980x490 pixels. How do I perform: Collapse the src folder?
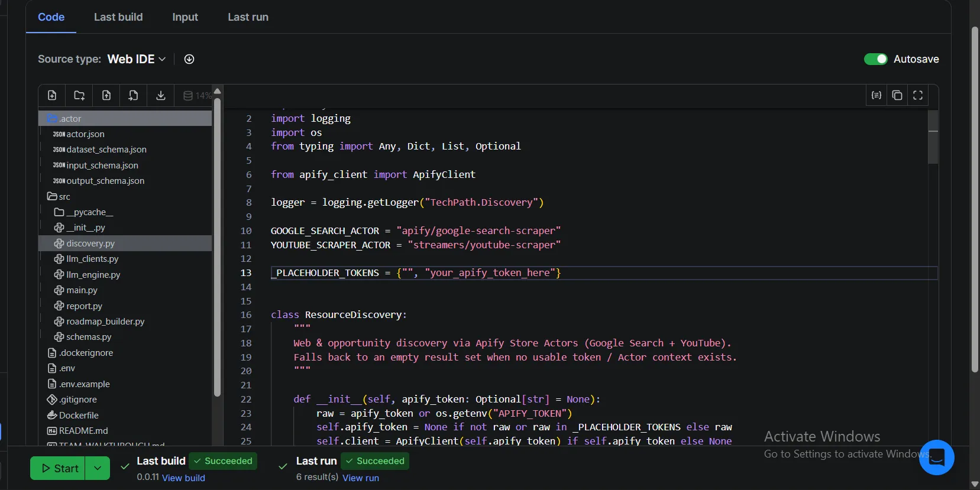125,196
